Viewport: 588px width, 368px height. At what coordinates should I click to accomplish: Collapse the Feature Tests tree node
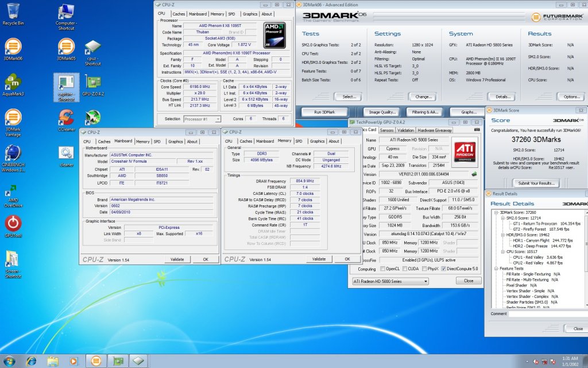pyautogui.click(x=496, y=269)
